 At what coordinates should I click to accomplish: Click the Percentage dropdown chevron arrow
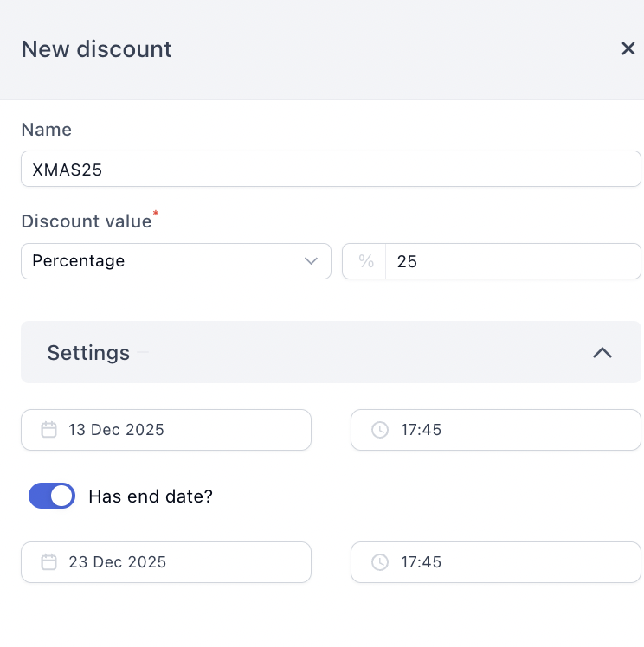pyautogui.click(x=311, y=261)
